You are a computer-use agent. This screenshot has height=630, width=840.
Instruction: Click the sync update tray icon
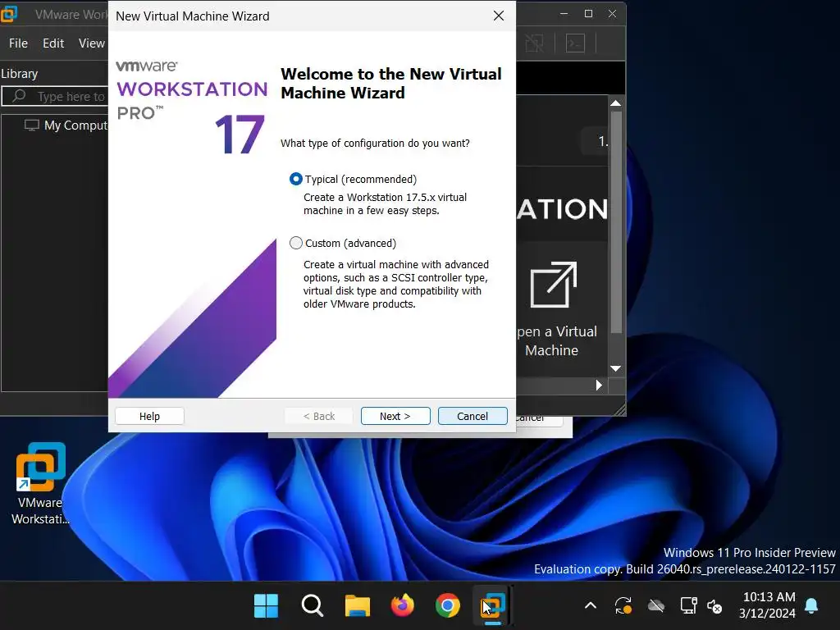coord(623,606)
